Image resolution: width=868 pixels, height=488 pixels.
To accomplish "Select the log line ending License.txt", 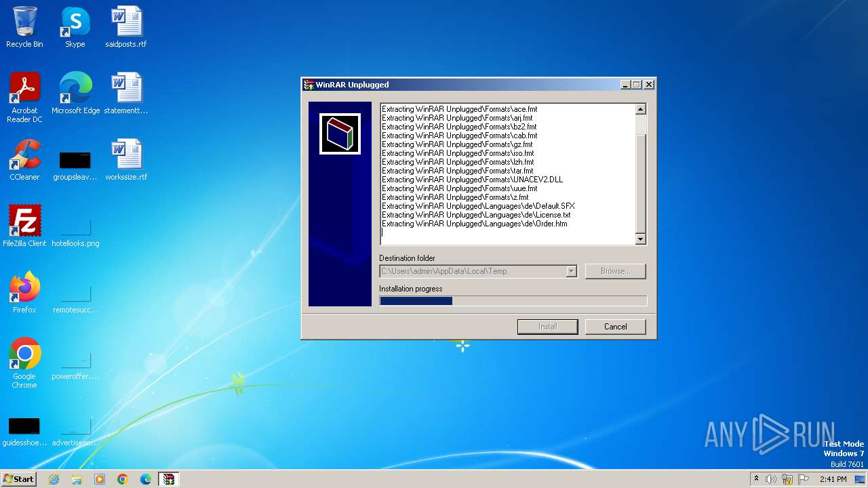I will [x=476, y=215].
